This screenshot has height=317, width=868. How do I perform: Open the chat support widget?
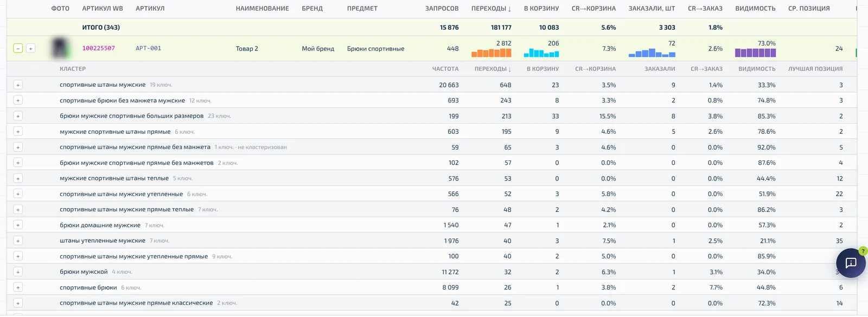(851, 263)
